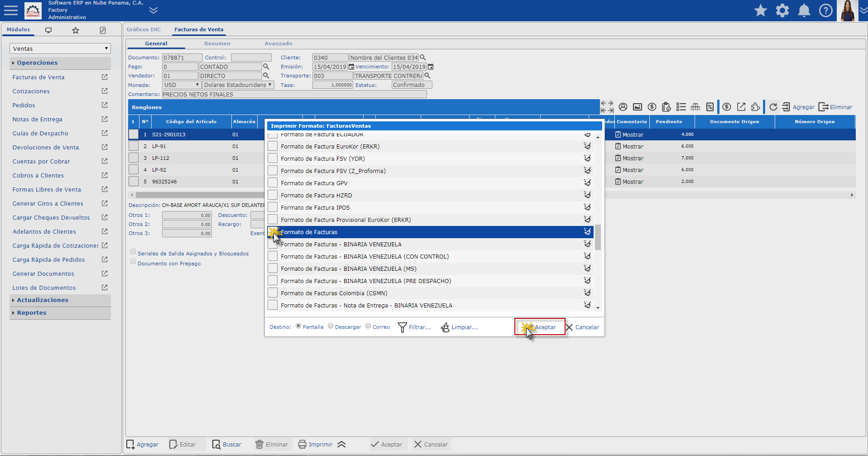Open Cotizaciones in new window icon
This screenshot has height=456, width=868.
coord(105,91)
